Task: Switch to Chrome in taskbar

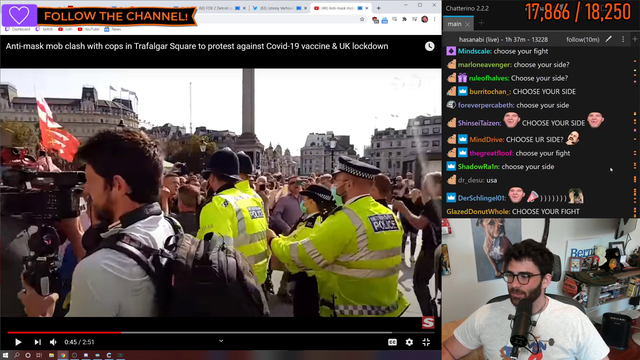Action: (x=62, y=356)
